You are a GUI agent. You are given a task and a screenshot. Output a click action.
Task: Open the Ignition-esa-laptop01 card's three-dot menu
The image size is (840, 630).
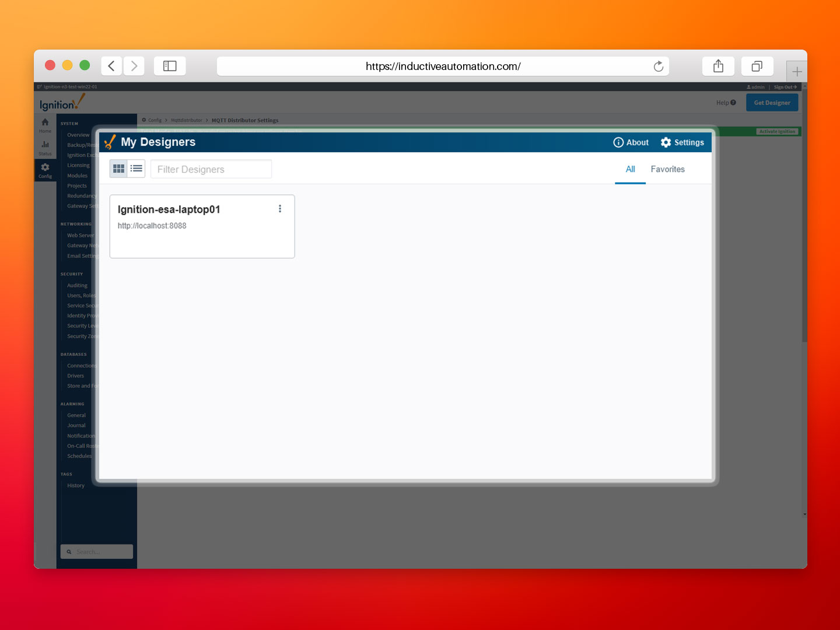tap(280, 209)
